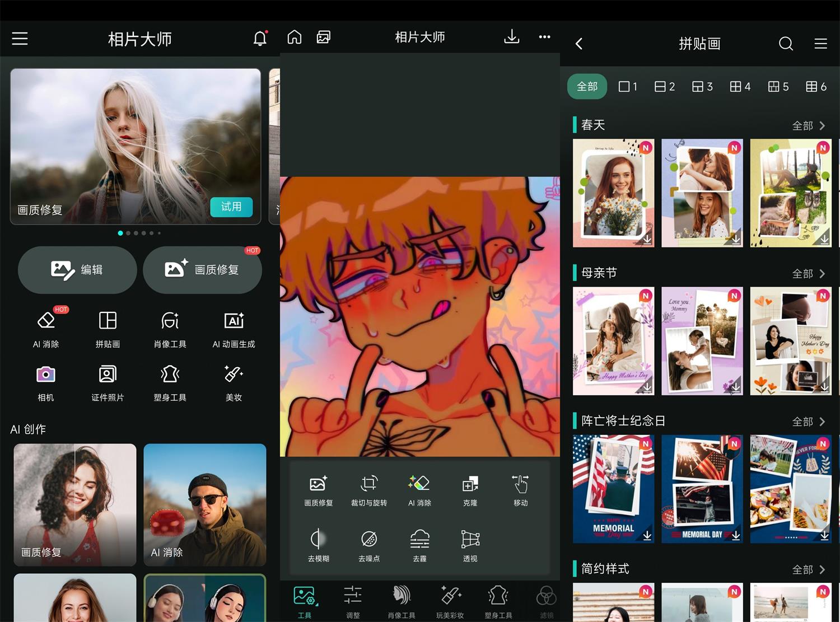Open the 美妆 makeup tool
Screen dimensions: 840x622
pos(233,382)
